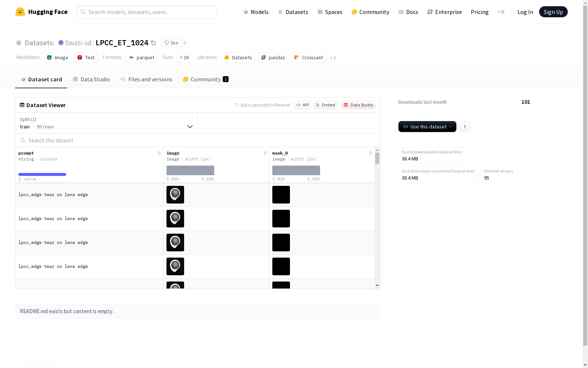This screenshot has width=588, height=368.
Task: Click the Embed button
Action: pos(325,105)
